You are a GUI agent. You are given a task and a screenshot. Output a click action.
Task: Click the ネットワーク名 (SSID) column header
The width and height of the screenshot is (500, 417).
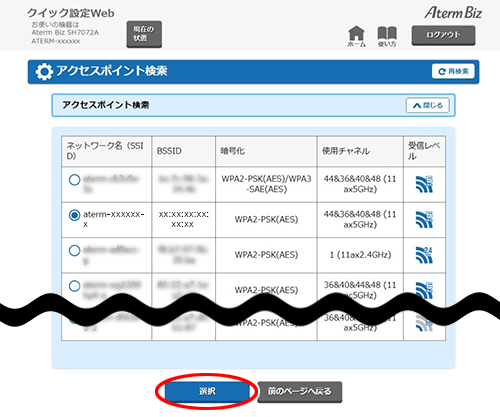[x=106, y=151]
